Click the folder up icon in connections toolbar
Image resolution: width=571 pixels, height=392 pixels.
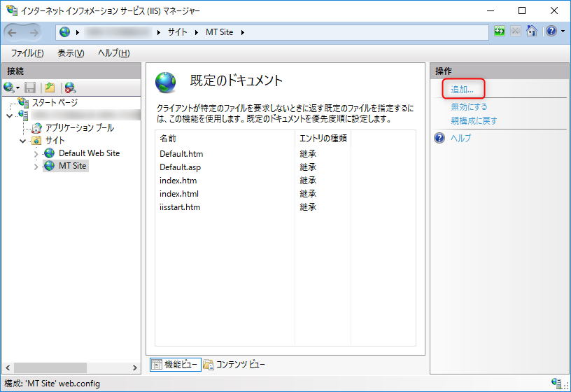50,87
